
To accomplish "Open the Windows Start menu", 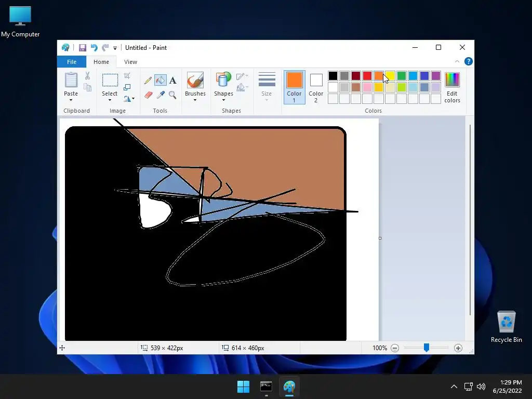I will click(243, 387).
